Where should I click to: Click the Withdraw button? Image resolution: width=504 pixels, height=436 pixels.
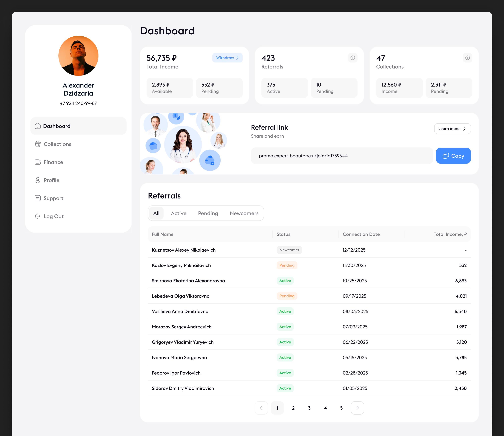point(227,58)
